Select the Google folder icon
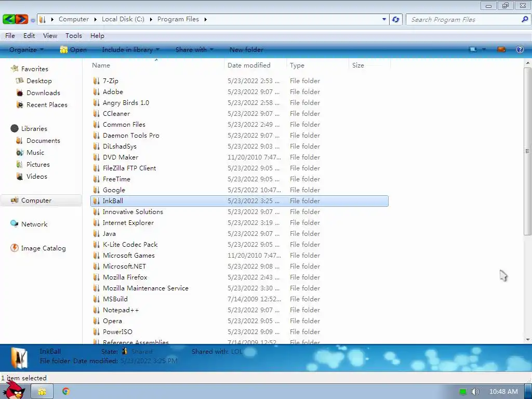The height and width of the screenshot is (399, 532). click(x=96, y=190)
